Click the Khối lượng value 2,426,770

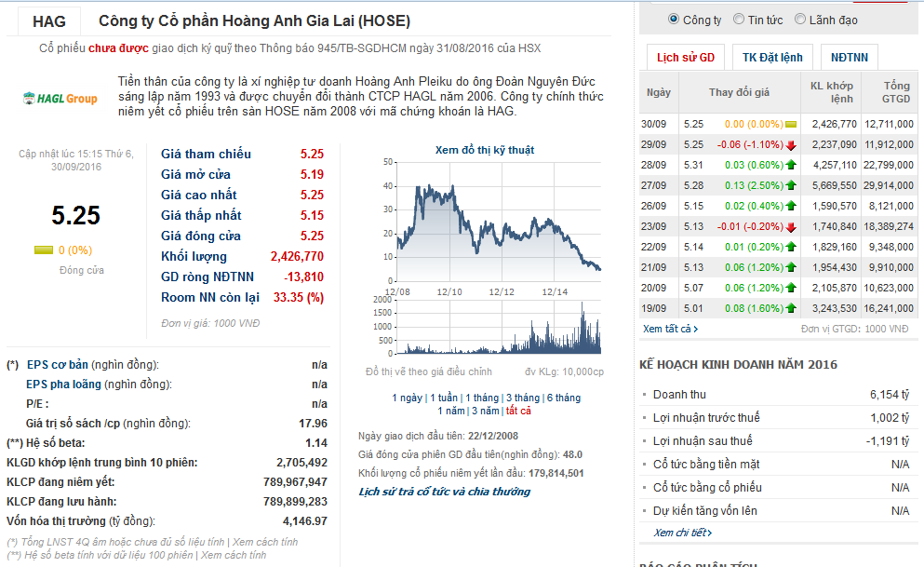[297, 256]
